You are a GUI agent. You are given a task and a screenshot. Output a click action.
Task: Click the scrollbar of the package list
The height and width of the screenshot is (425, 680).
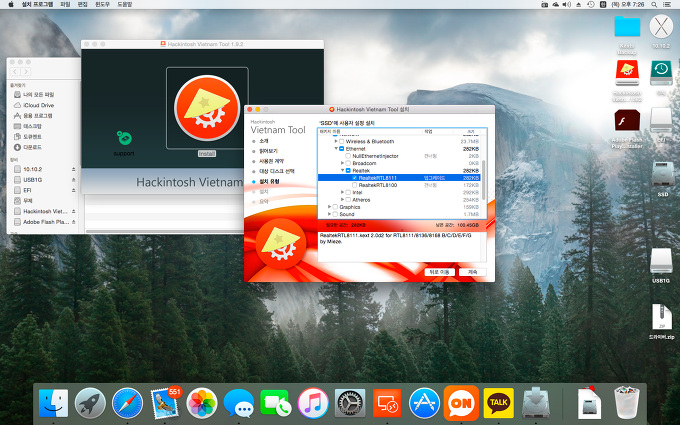pyautogui.click(x=484, y=180)
